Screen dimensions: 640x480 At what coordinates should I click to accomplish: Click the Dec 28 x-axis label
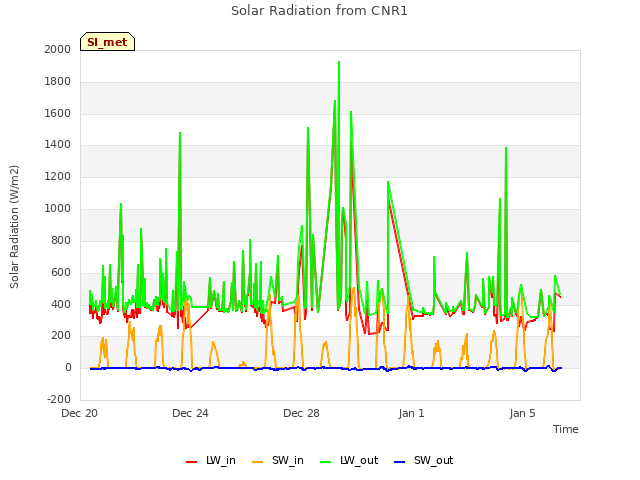click(x=301, y=413)
